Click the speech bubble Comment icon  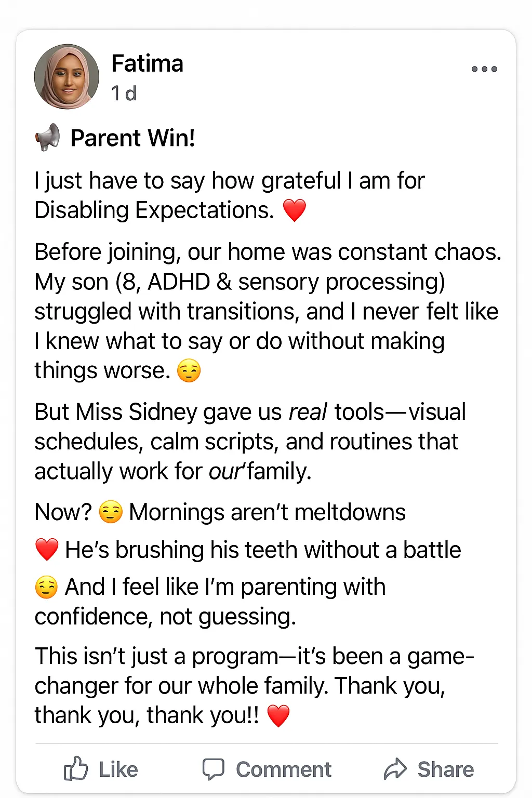(213, 769)
